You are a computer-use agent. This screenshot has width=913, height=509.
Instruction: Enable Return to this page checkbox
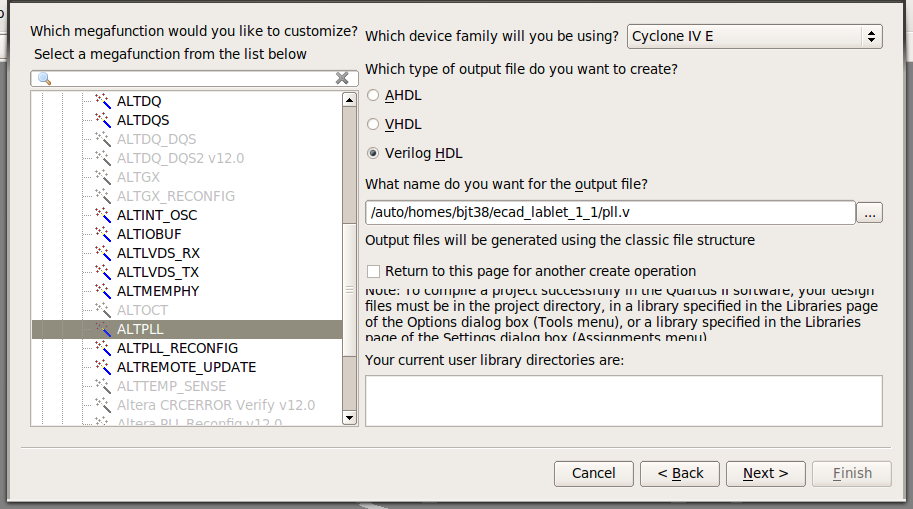(x=374, y=271)
